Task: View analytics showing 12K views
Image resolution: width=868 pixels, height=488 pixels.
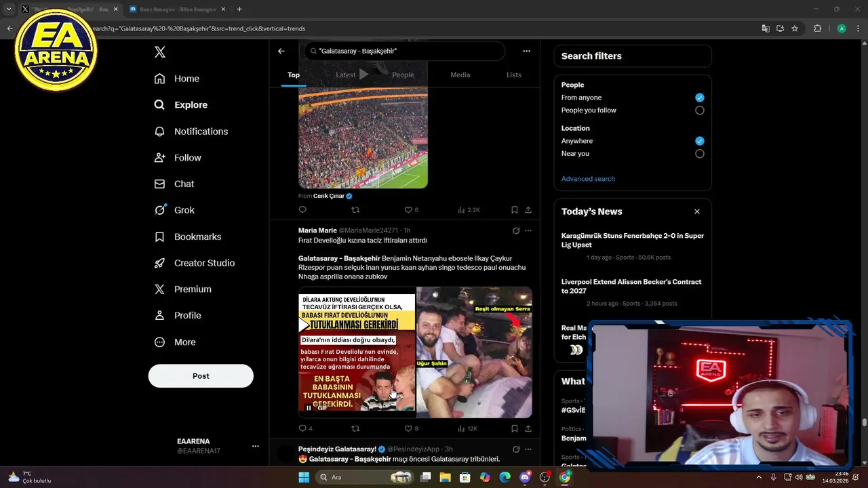Action: click(x=468, y=428)
